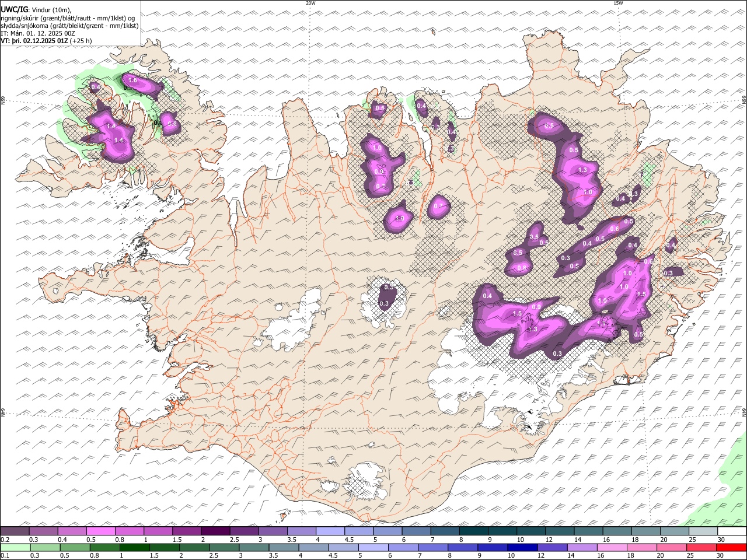Select the 6 swatch in the upper legend row
This screenshot has height=560, width=747.
tap(417, 531)
